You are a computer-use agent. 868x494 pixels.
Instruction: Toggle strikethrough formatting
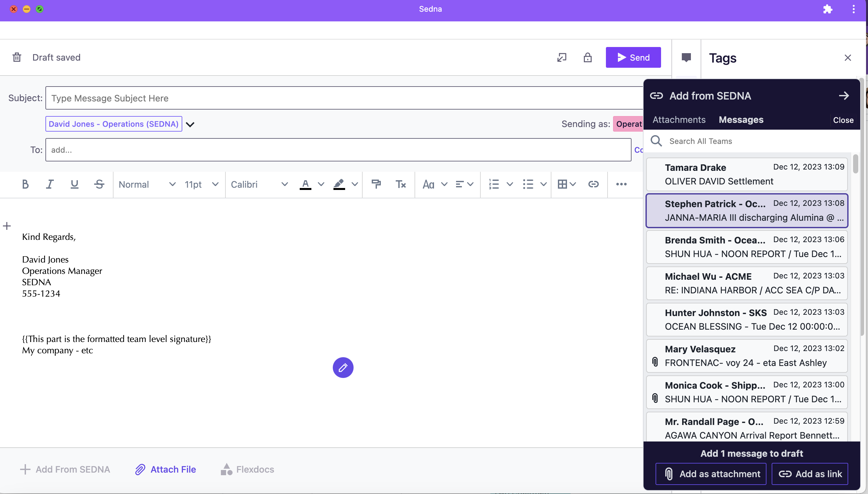point(99,184)
